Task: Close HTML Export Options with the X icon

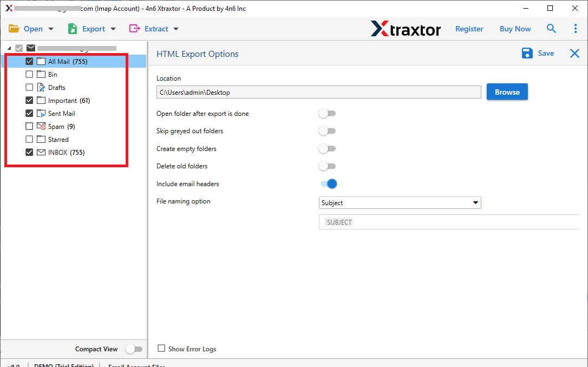Action: point(574,53)
